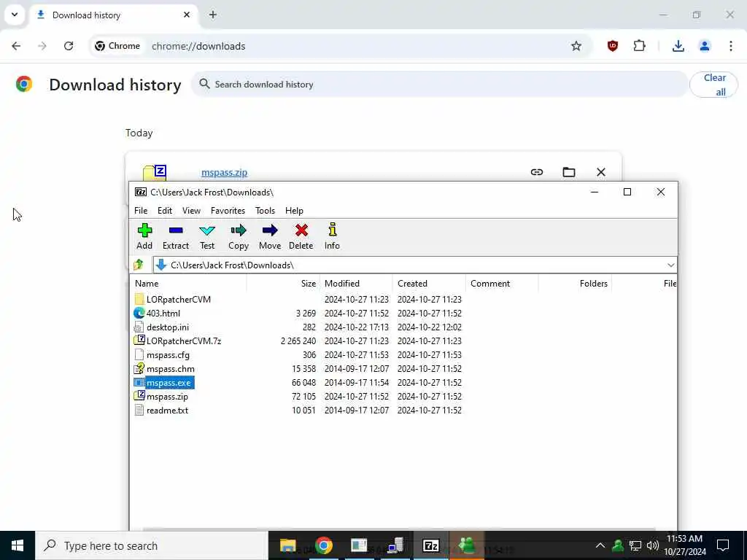Close the Download history tab

(187, 15)
